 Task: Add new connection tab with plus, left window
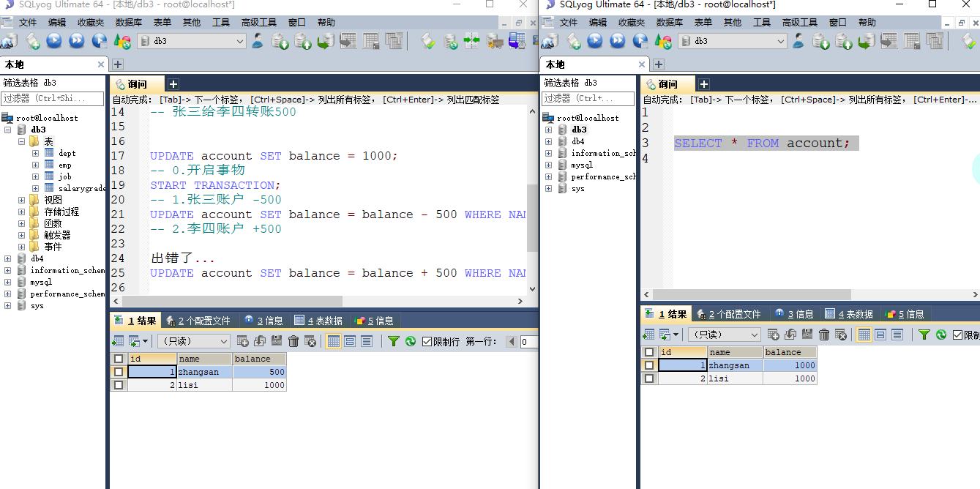tap(118, 64)
